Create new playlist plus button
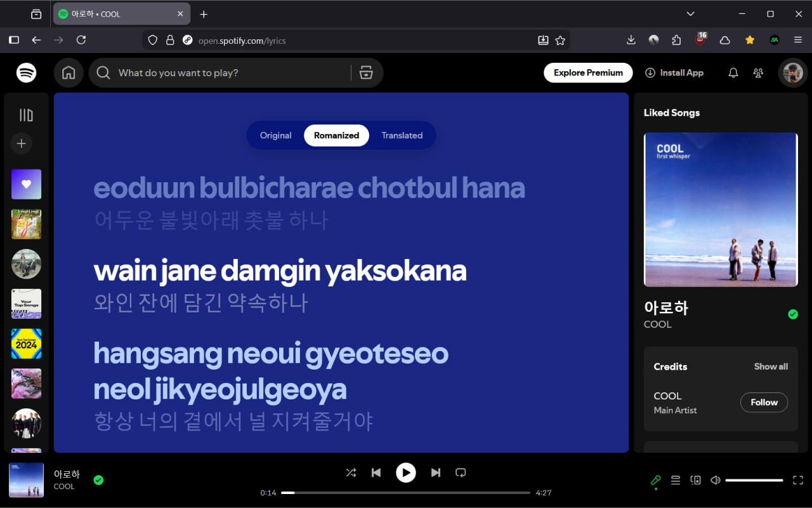This screenshot has width=812, height=508. point(22,144)
